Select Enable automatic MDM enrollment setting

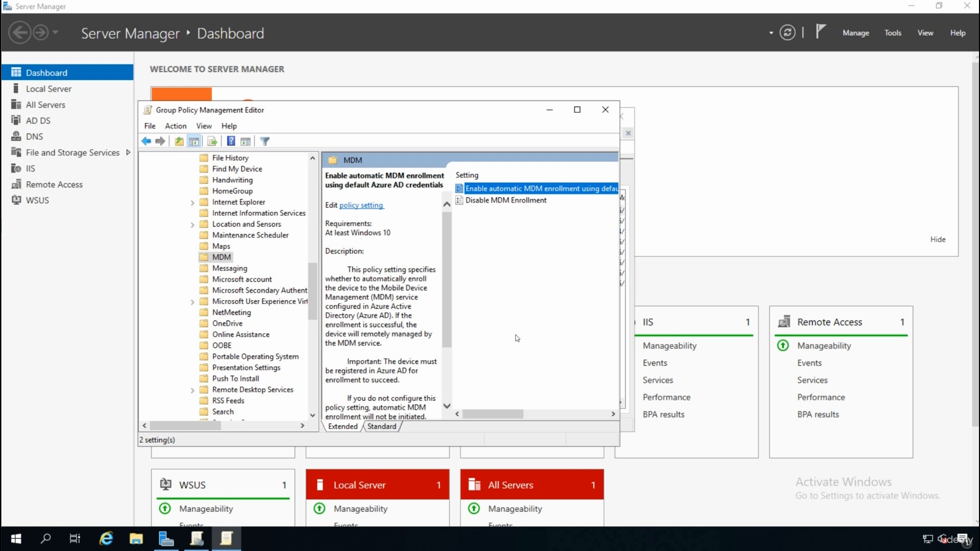536,188
